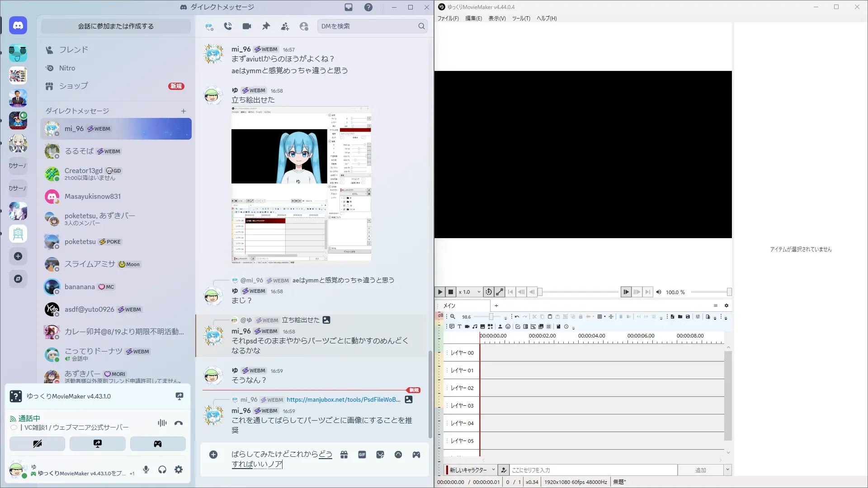This screenshot has height=488, width=868.
Task: Mute the Discord microphone
Action: click(x=146, y=470)
